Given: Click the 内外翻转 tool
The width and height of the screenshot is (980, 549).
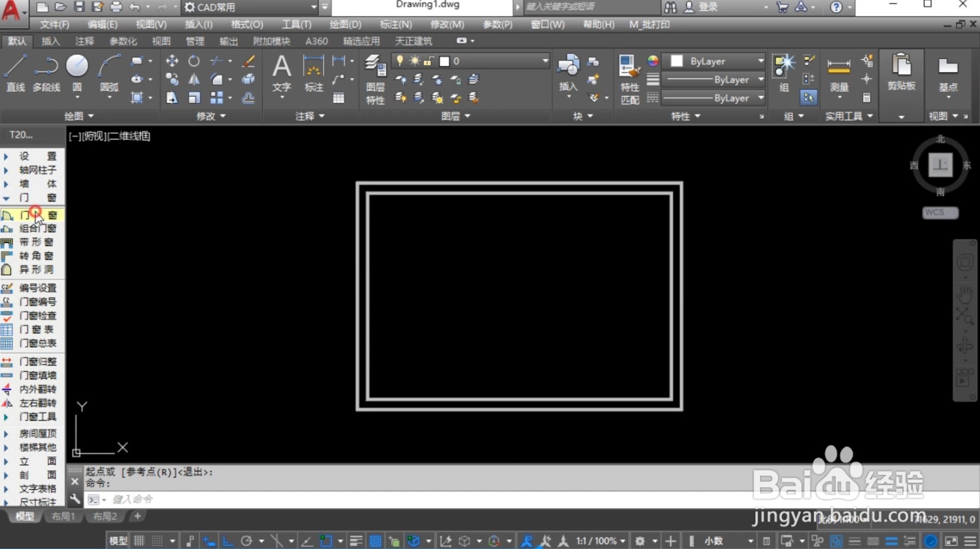Looking at the screenshot, I should pos(32,389).
